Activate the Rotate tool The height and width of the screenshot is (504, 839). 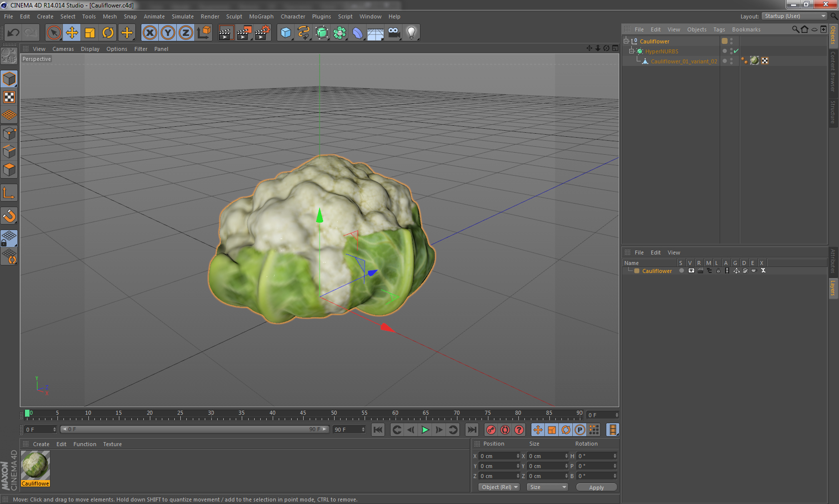coord(108,33)
